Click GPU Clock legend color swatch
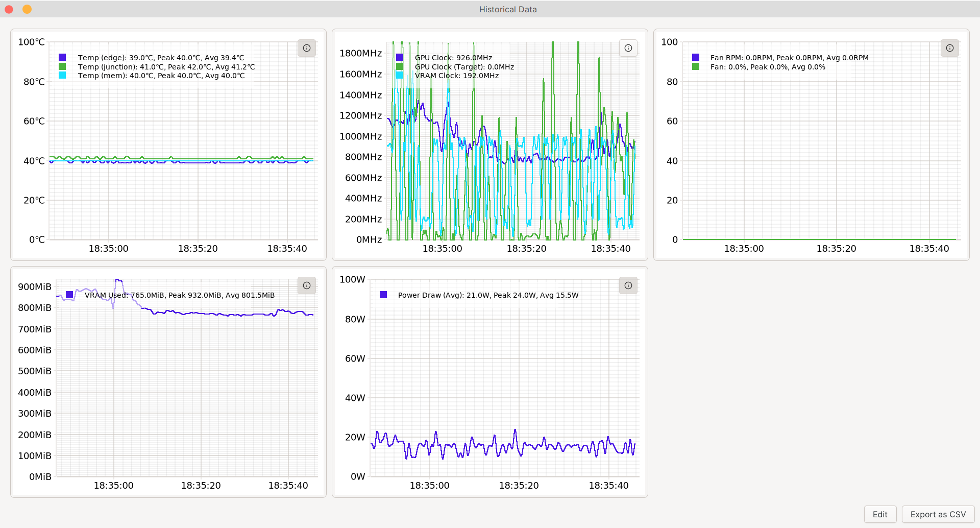 (x=400, y=57)
